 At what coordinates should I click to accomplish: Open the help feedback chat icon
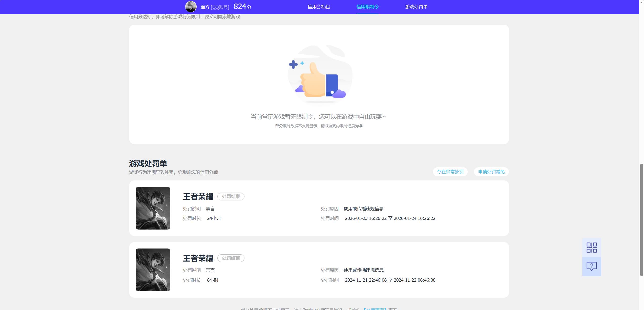coord(592,266)
